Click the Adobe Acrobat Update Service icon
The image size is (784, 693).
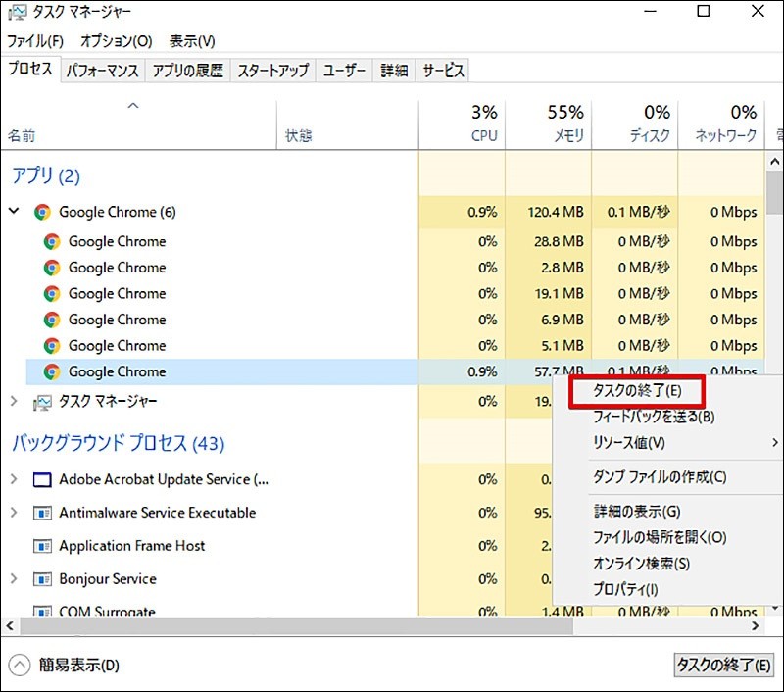[42, 480]
